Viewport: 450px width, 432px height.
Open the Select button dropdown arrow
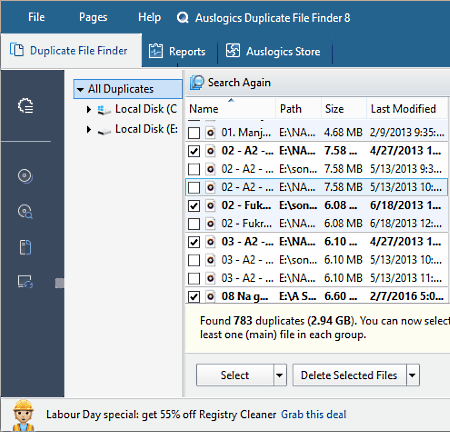(x=280, y=375)
